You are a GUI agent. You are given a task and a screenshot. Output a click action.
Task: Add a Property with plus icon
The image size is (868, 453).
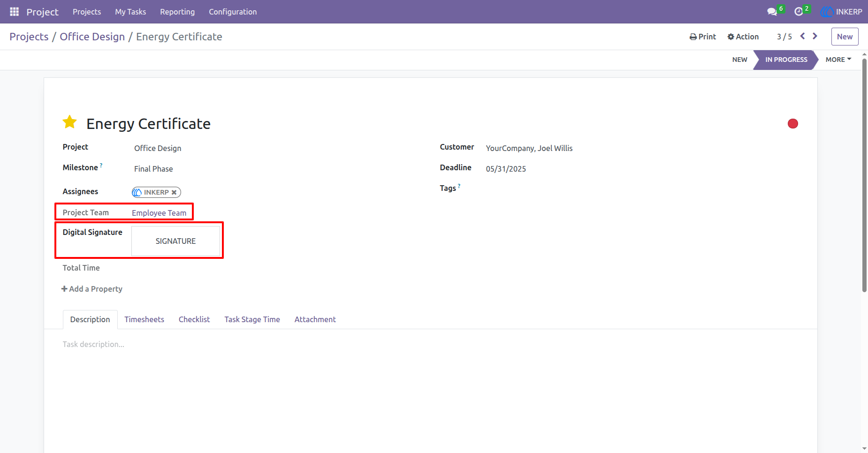click(92, 289)
